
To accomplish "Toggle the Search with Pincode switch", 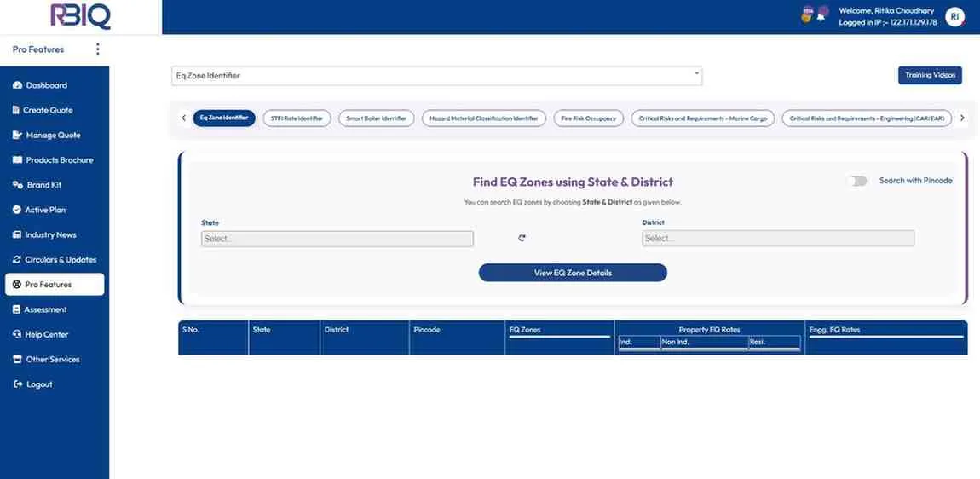I will 858,181.
